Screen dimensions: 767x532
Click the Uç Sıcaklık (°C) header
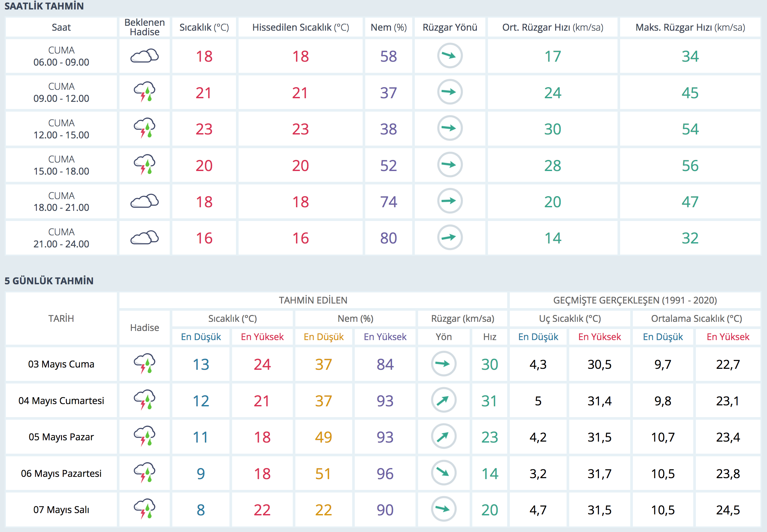(x=570, y=319)
